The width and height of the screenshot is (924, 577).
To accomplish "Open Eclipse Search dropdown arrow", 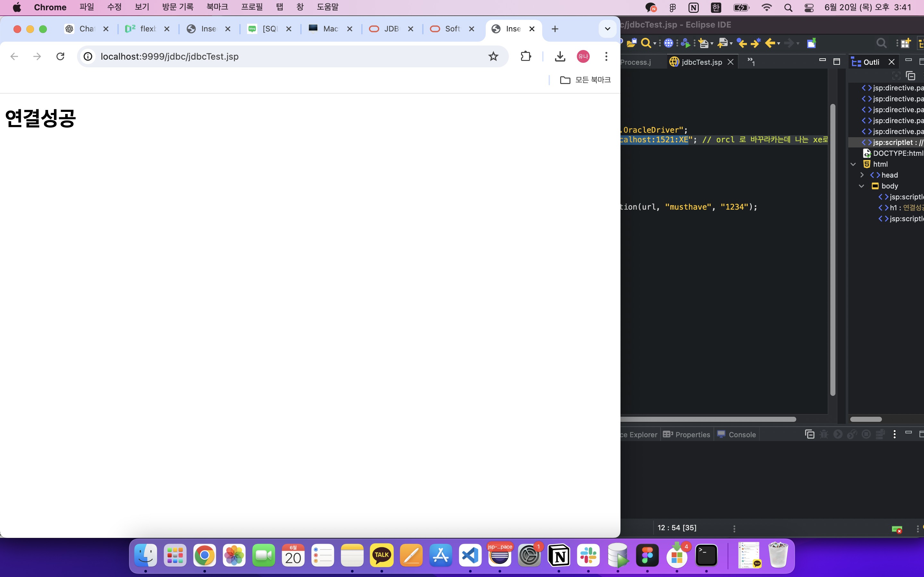I will (x=655, y=44).
